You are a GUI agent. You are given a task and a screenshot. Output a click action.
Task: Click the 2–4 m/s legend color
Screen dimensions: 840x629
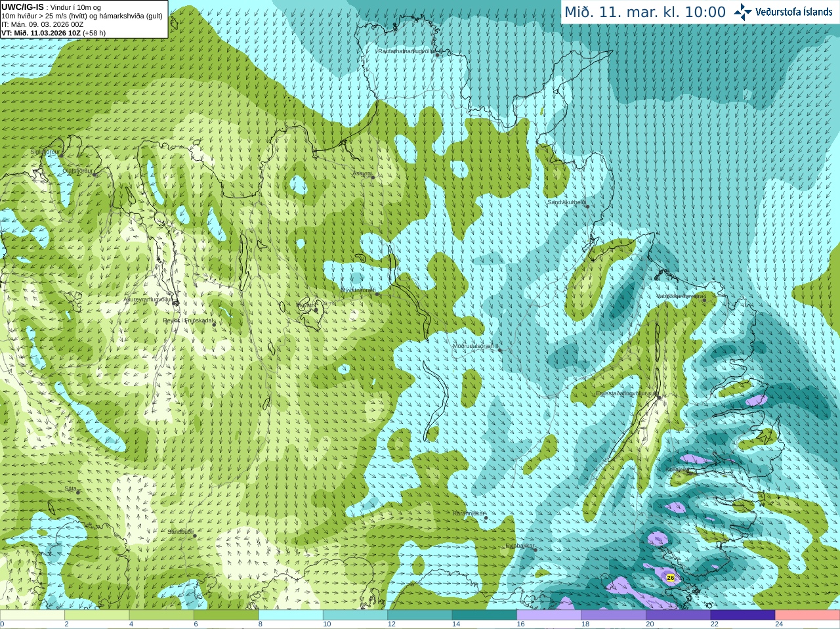(96, 615)
